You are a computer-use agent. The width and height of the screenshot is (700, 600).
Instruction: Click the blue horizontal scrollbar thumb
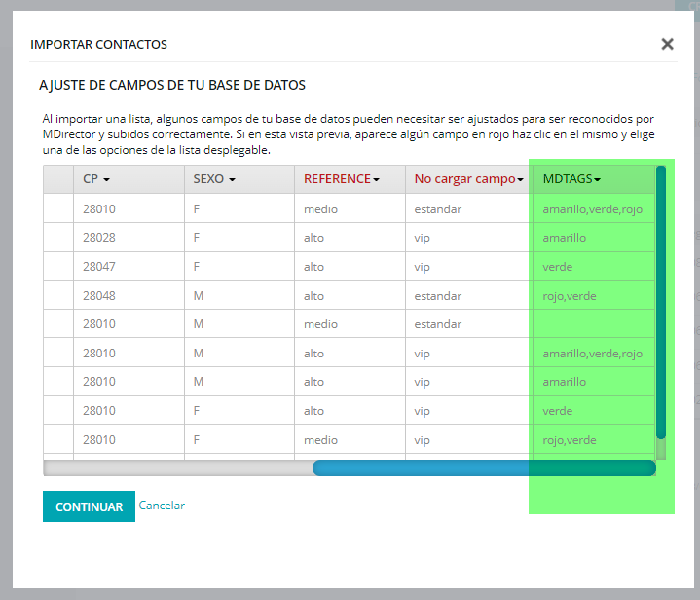point(483,469)
